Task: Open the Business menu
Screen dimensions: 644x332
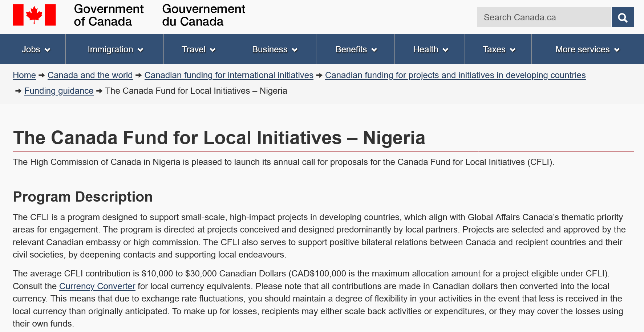Action: pos(275,49)
